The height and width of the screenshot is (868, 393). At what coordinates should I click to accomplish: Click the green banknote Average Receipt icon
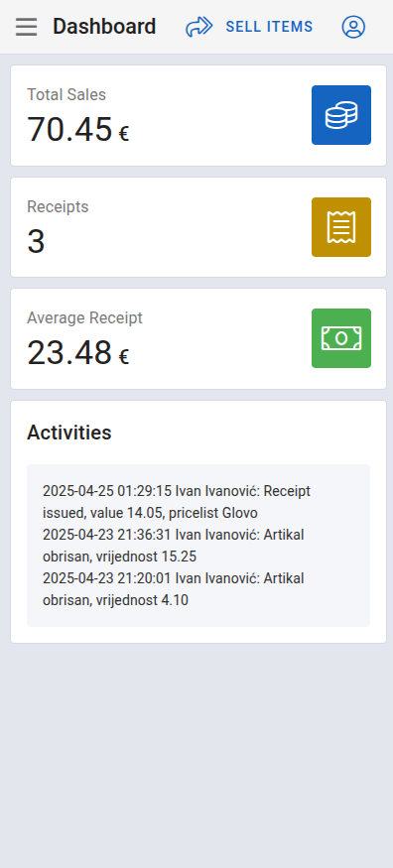pyautogui.click(x=341, y=338)
